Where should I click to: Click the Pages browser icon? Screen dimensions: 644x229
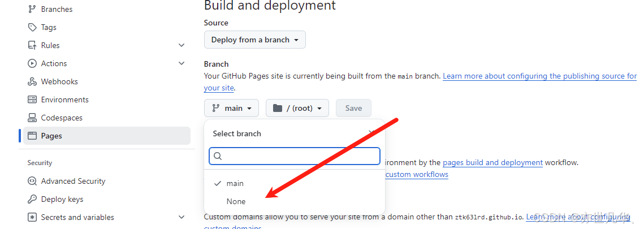coord(32,136)
